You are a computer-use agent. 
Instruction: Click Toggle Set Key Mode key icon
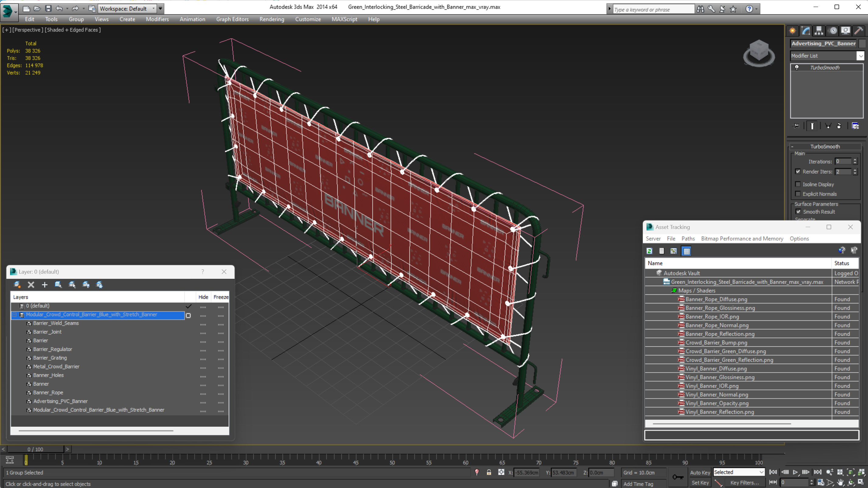pyautogui.click(x=678, y=477)
